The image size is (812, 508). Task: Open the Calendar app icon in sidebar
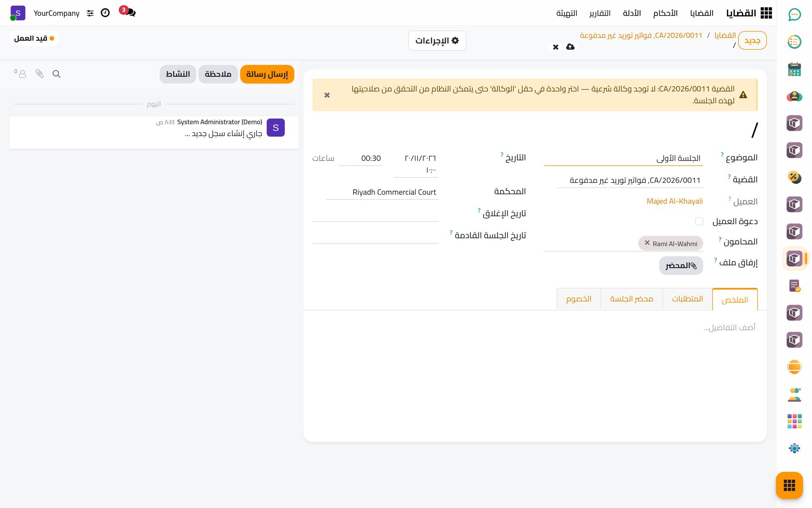click(x=794, y=69)
